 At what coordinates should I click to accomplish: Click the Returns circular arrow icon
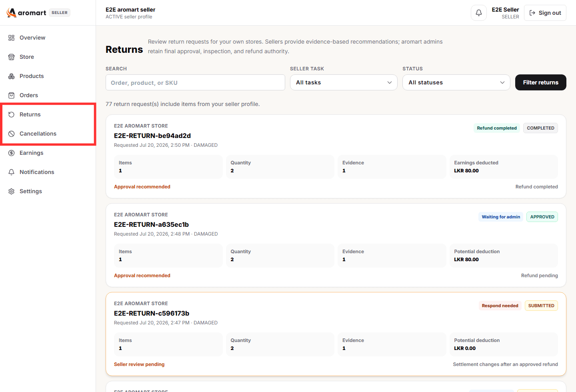[x=11, y=114]
